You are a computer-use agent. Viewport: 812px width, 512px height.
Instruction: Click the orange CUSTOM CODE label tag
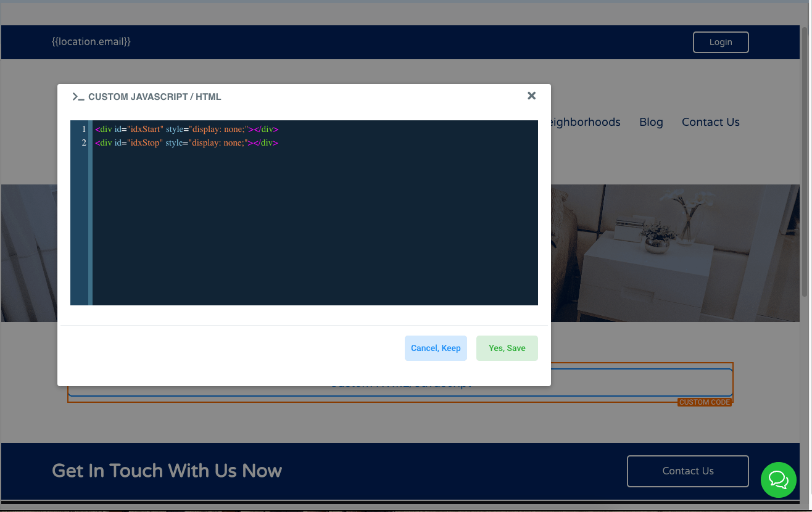pos(704,402)
